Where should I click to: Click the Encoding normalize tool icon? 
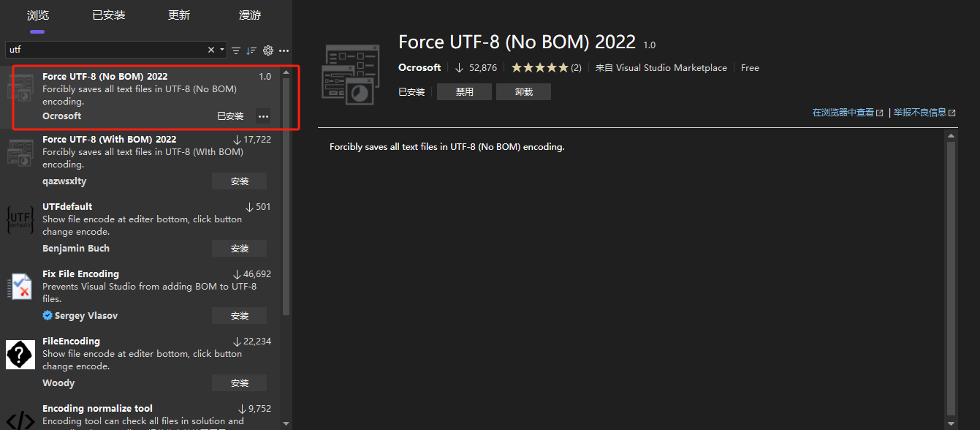point(20,419)
